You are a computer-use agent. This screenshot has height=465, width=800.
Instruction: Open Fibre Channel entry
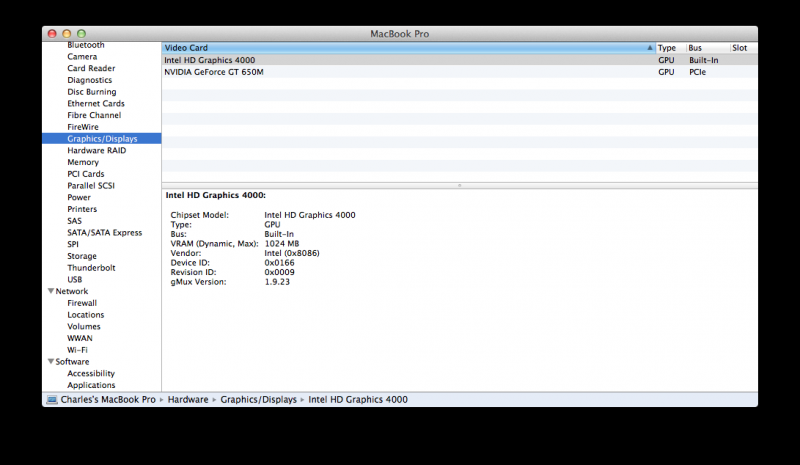click(94, 115)
